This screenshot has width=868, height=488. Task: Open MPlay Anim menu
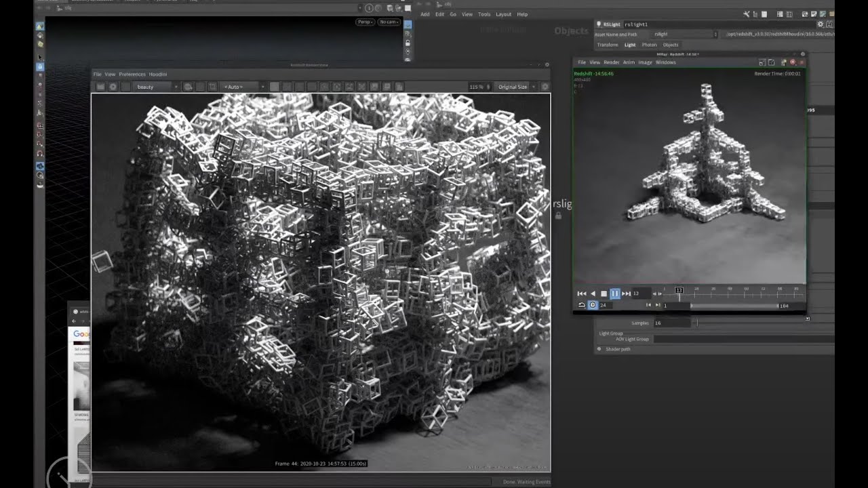[629, 62]
